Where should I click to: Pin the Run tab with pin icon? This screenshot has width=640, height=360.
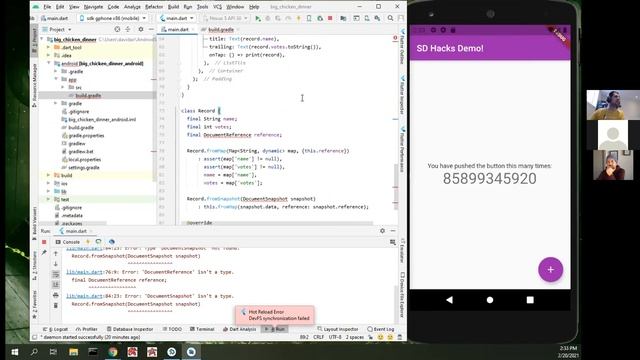44,253
